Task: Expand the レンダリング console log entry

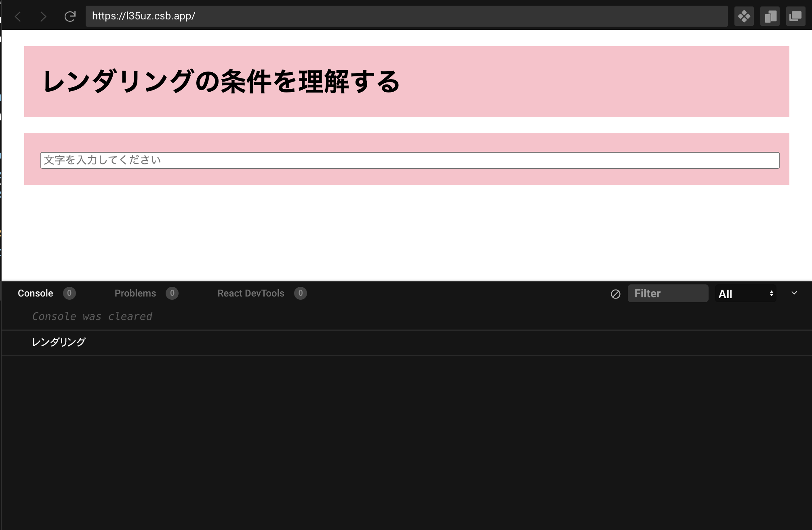Action: pos(58,342)
